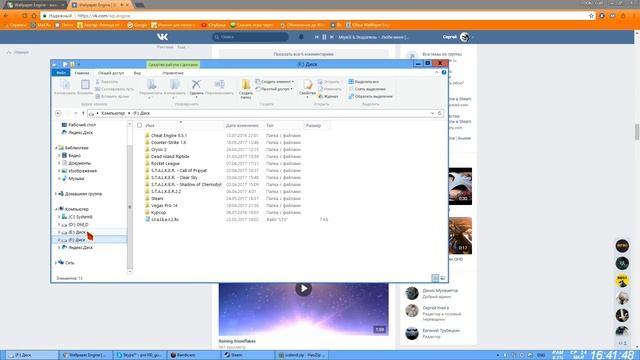Screen dimensions: 640x360
Task: Switch to the Общий доступ ribbon tab
Action: [x=111, y=73]
